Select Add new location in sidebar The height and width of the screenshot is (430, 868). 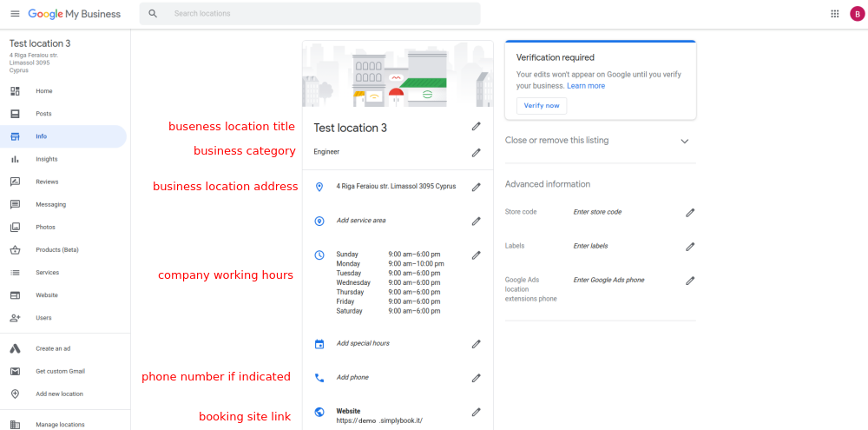[x=59, y=394]
